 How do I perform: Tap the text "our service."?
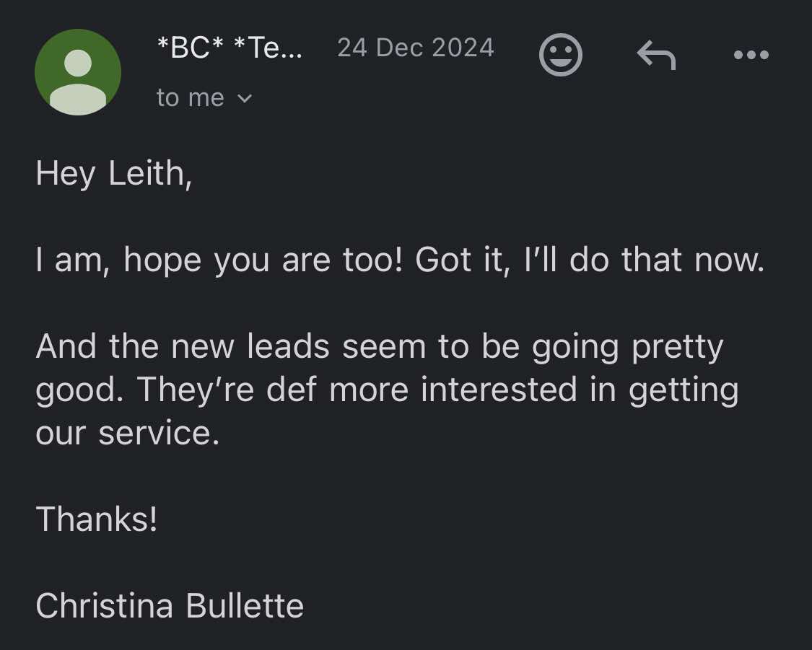(127, 434)
